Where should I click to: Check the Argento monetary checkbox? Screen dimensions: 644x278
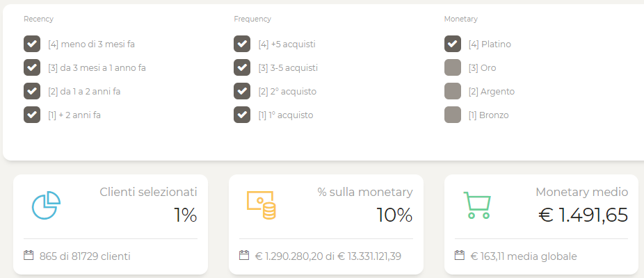click(x=453, y=91)
